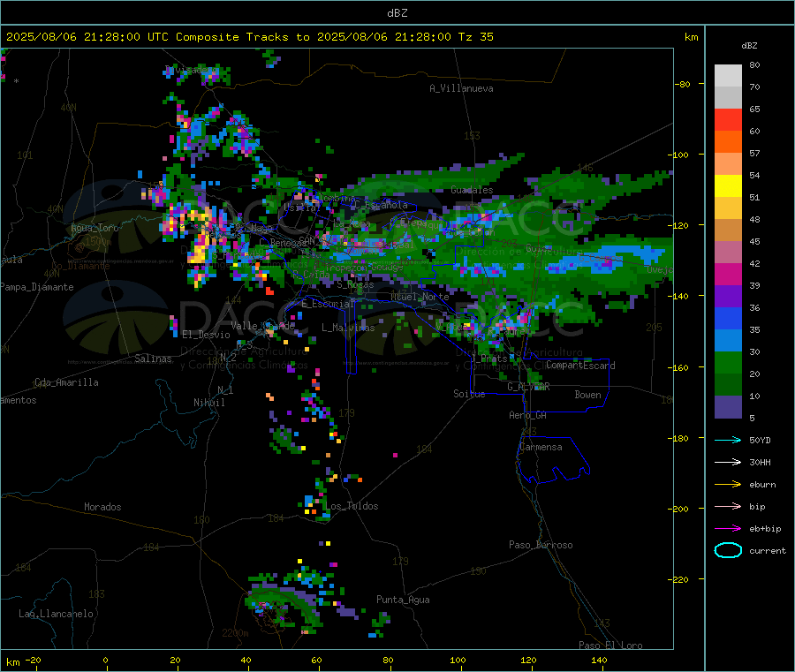
Task: Click the dBZ title at the top
Action: pos(397,13)
